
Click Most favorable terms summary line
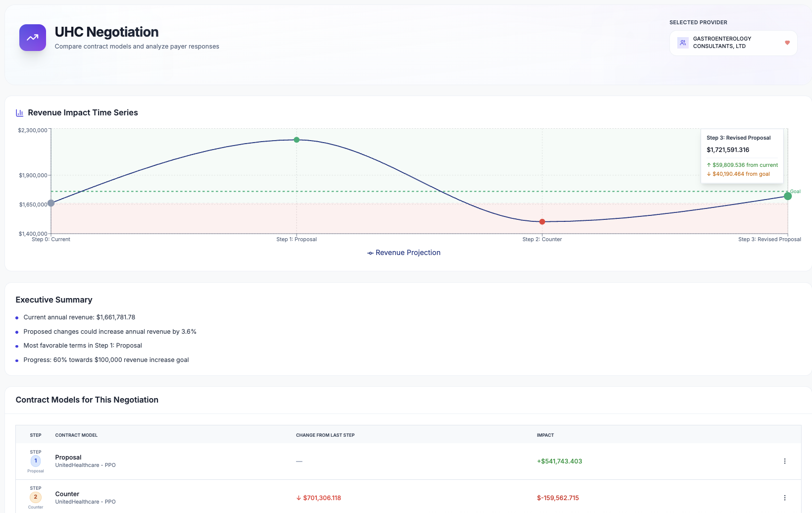pyautogui.click(x=83, y=346)
